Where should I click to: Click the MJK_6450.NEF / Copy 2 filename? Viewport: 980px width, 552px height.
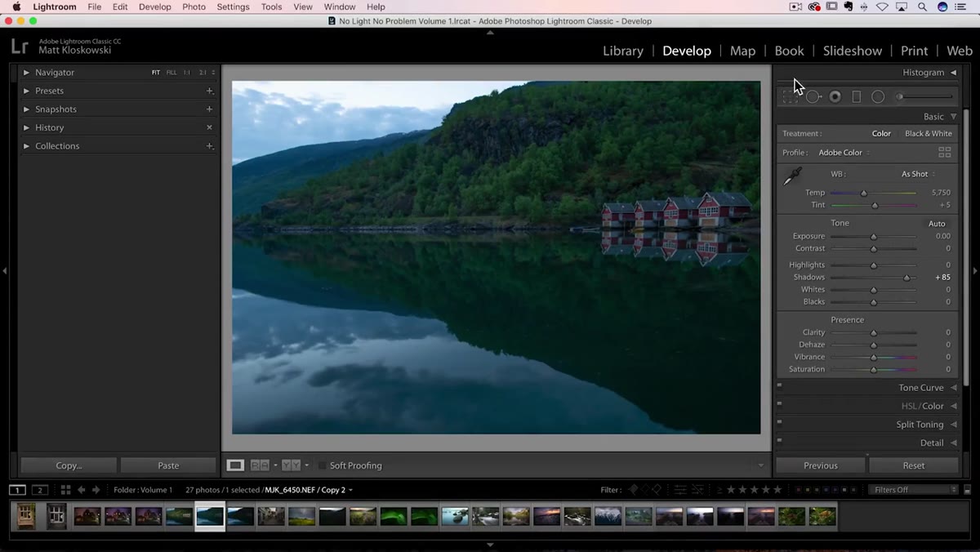[x=305, y=490]
